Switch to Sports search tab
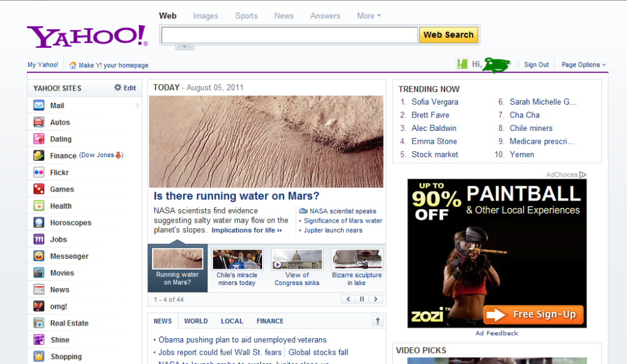This screenshot has height=364, width=627. [x=246, y=16]
